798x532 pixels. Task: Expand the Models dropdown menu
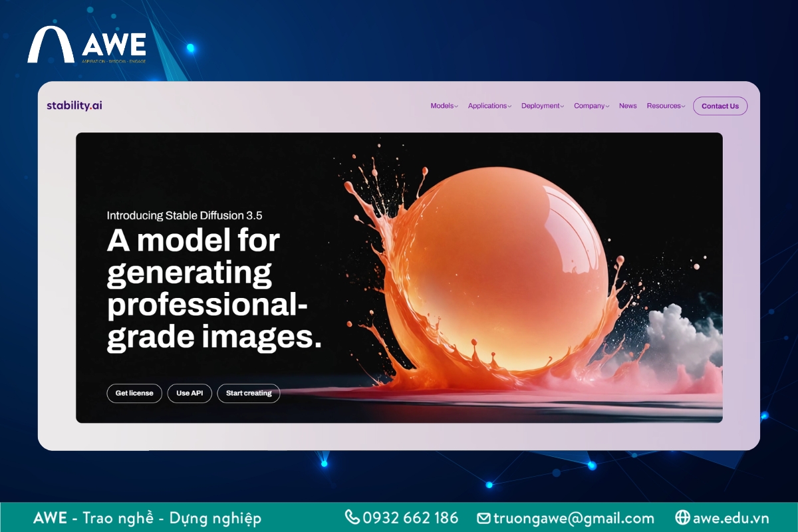[x=444, y=106]
